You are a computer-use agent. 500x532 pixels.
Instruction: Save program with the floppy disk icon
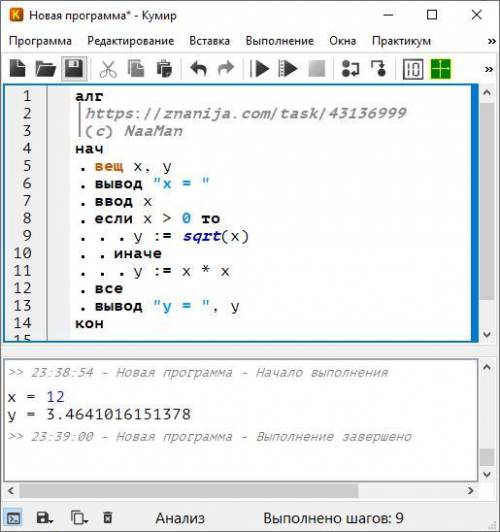[x=74, y=69]
